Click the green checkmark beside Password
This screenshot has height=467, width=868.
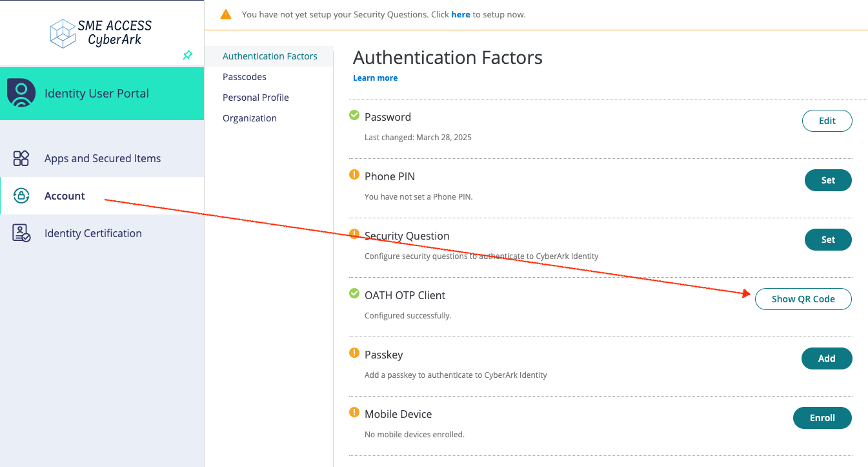click(354, 115)
